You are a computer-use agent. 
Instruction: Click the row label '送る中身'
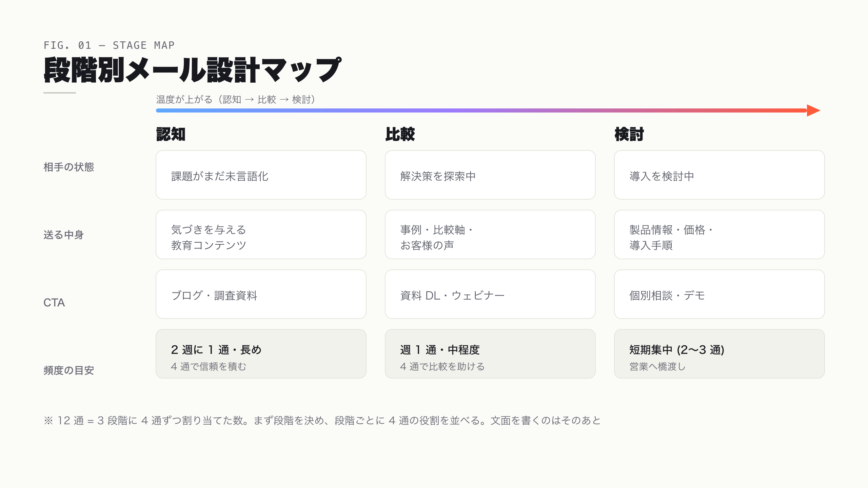point(64,235)
